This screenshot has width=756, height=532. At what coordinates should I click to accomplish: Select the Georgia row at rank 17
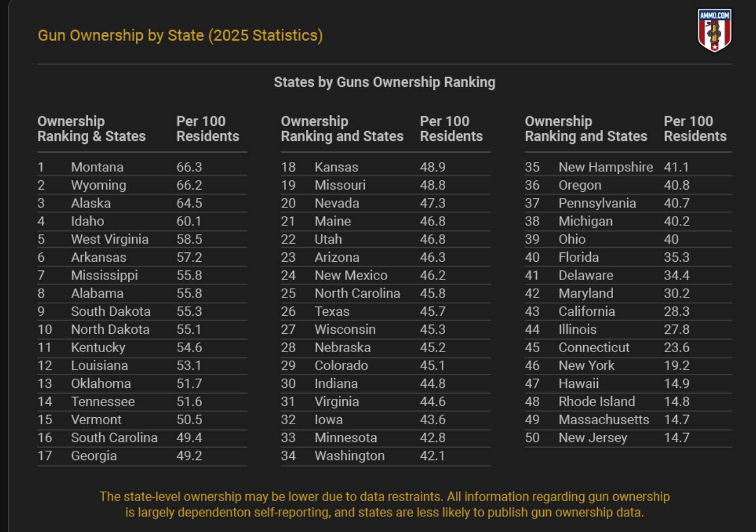[94, 456]
